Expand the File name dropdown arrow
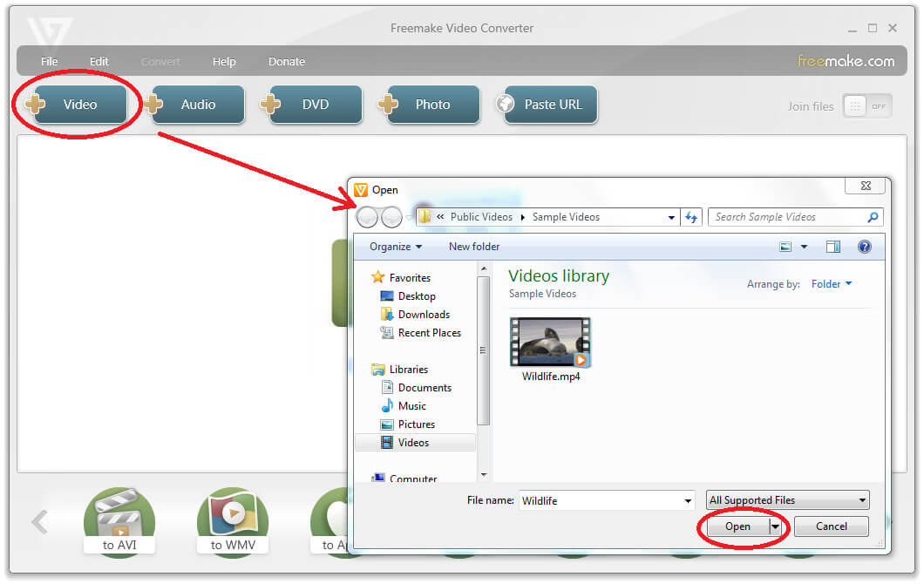The image size is (924, 584). click(x=688, y=501)
